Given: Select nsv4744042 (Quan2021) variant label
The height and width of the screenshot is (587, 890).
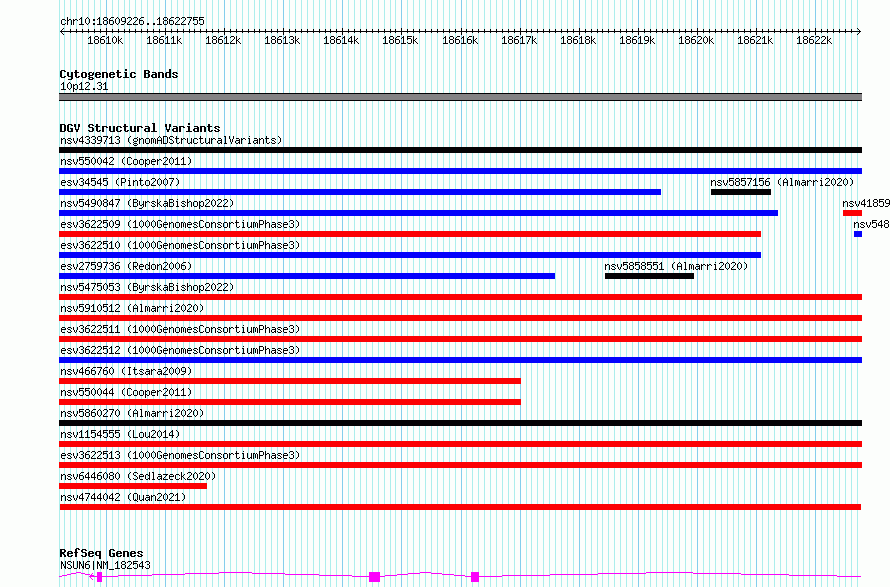Looking at the screenshot, I should (x=123, y=497).
